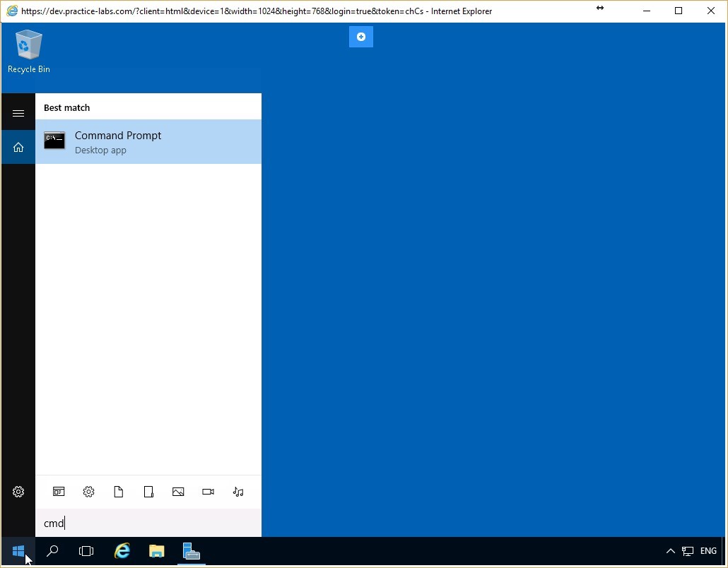
Task: Filter search results by Photos
Action: [178, 492]
